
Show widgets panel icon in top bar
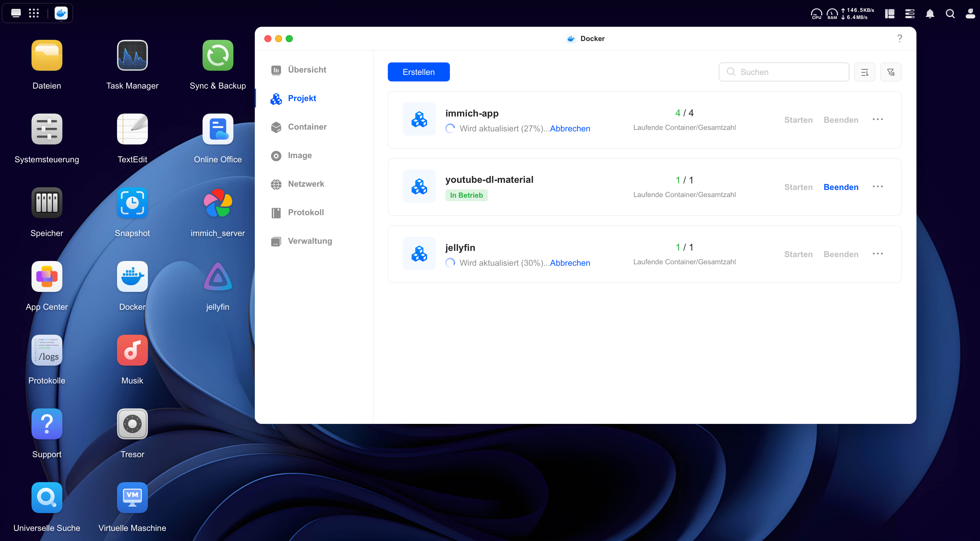coord(889,14)
